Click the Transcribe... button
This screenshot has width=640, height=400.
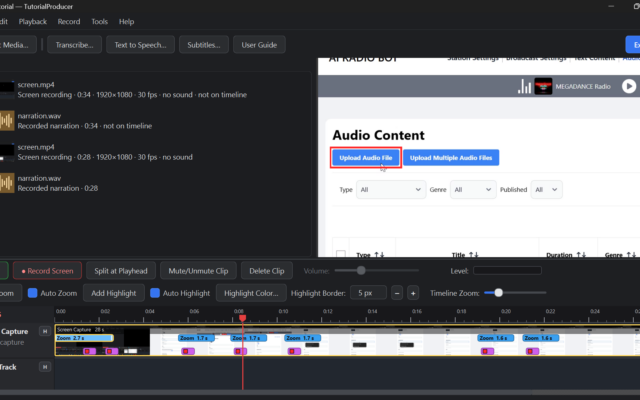(x=74, y=44)
